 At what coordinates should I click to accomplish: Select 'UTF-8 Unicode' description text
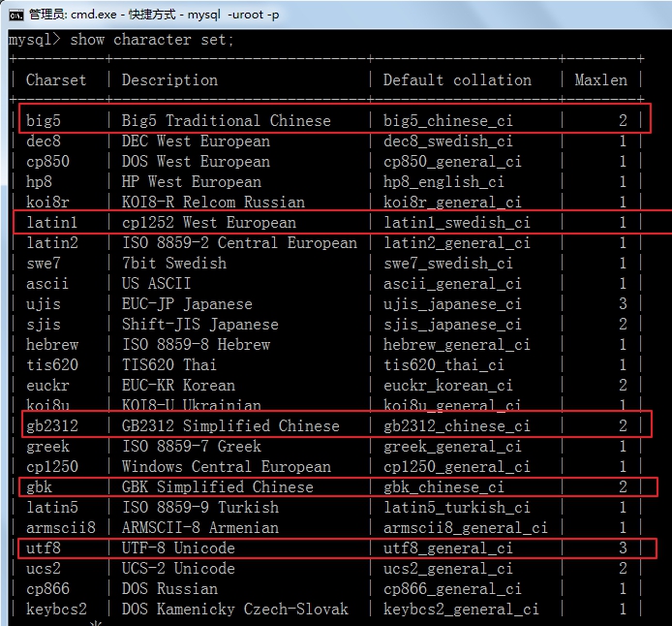178,548
